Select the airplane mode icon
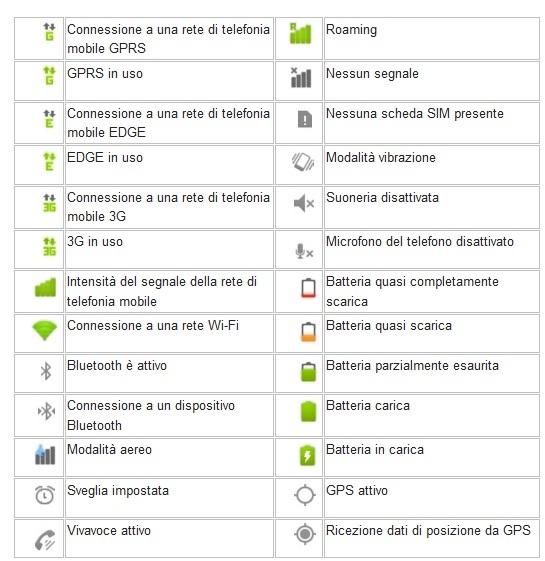The height and width of the screenshot is (561, 545). [45, 454]
